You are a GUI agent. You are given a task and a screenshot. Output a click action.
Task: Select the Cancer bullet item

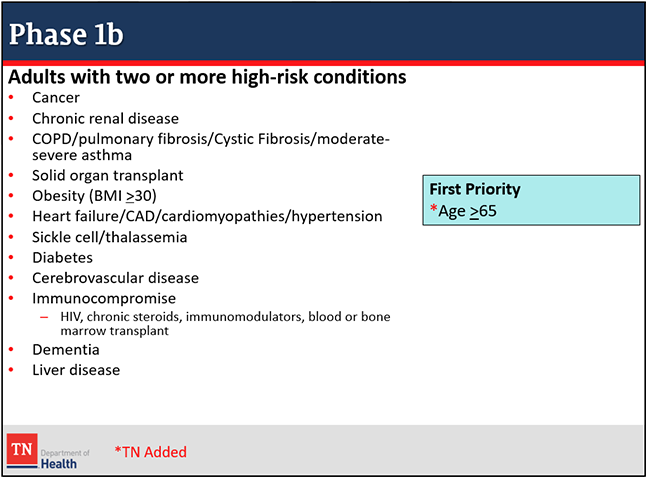tap(56, 98)
